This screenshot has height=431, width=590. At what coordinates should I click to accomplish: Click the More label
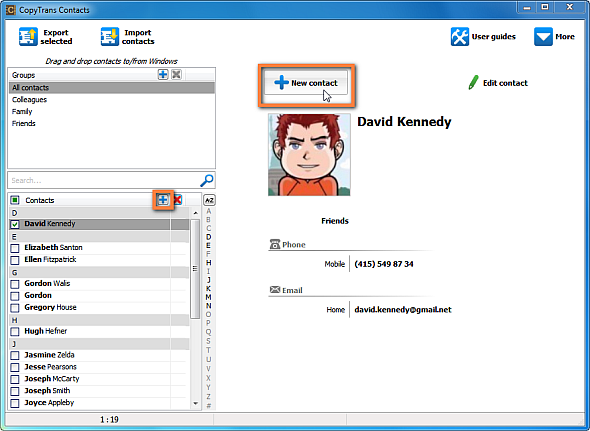565,37
